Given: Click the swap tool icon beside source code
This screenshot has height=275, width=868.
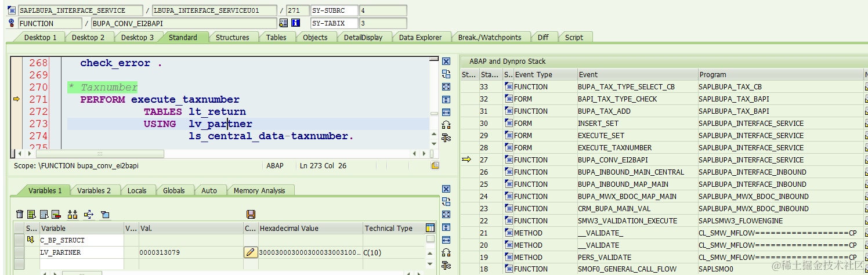Looking at the screenshot, I should 446,74.
